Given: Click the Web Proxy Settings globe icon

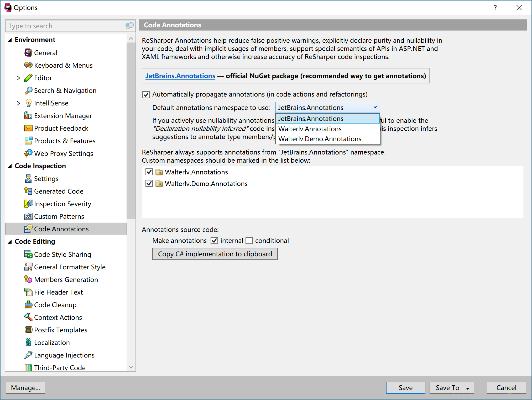Looking at the screenshot, I should (28, 153).
